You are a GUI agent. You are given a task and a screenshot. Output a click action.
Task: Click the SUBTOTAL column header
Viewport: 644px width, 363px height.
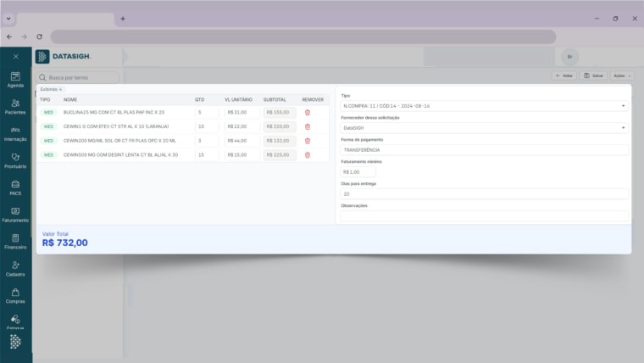[x=275, y=100]
